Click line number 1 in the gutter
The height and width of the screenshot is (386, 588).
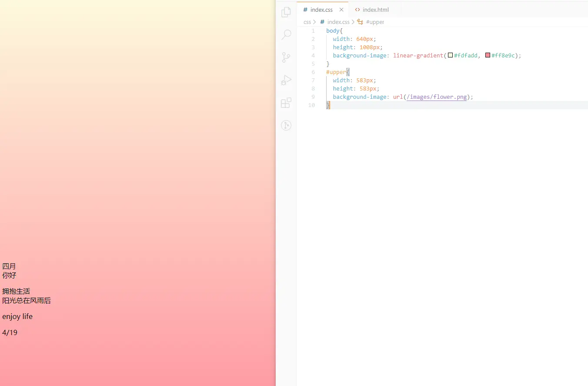coord(313,31)
